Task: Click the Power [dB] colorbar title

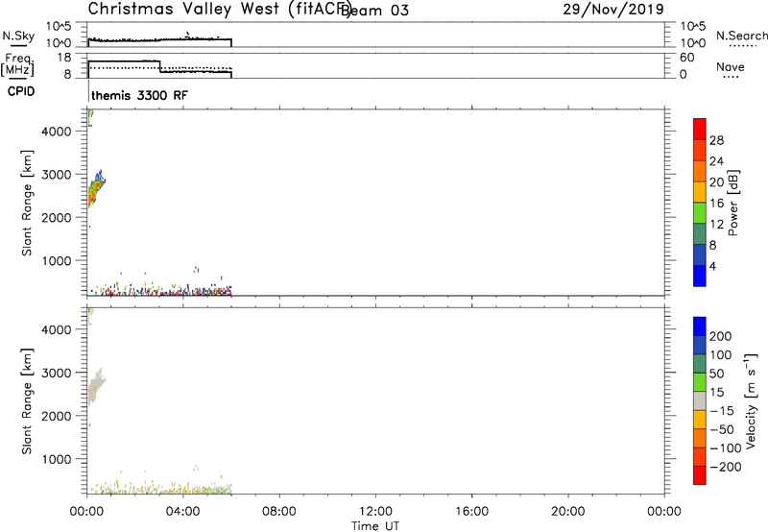Action: (x=733, y=203)
